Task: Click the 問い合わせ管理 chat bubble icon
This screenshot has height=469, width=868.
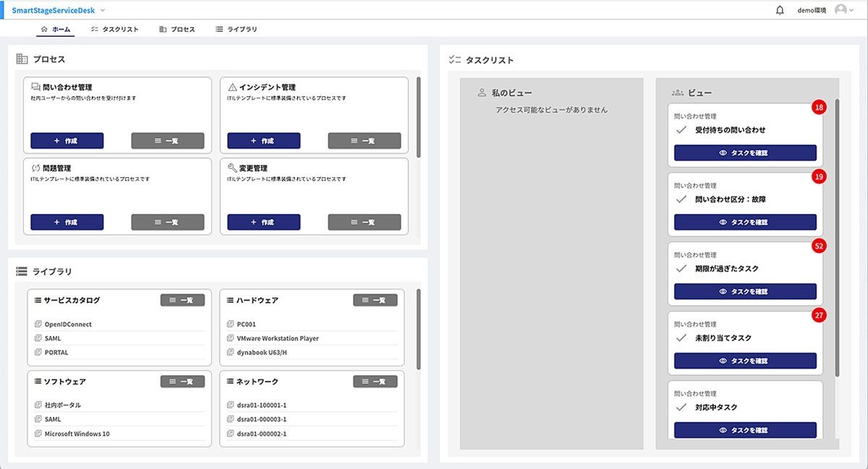Action: 35,87
